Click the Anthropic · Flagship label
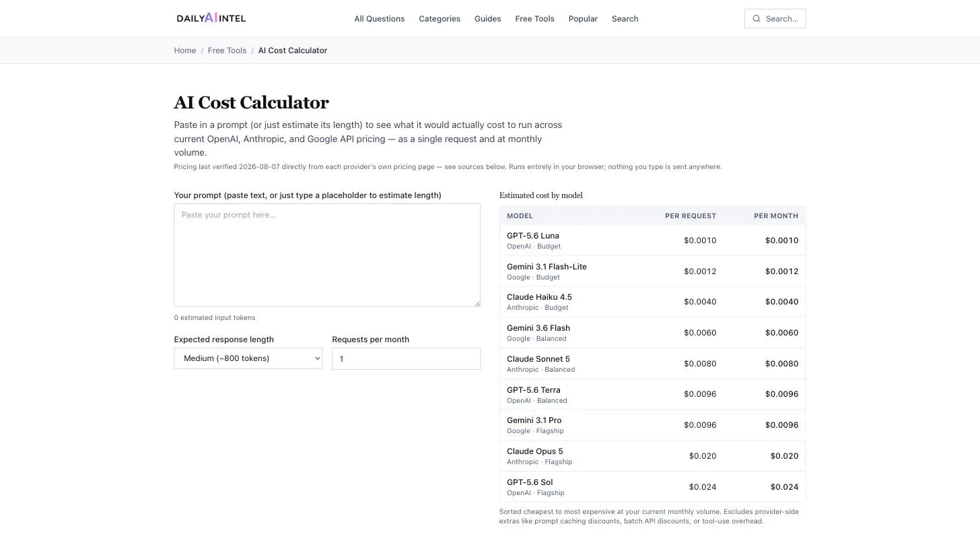The width and height of the screenshot is (980, 547). point(539,462)
